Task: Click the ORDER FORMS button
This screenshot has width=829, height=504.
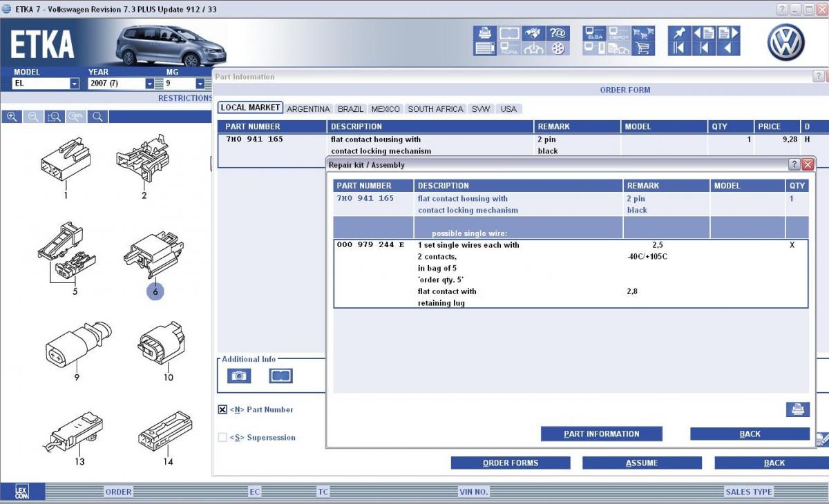Action: click(x=511, y=463)
